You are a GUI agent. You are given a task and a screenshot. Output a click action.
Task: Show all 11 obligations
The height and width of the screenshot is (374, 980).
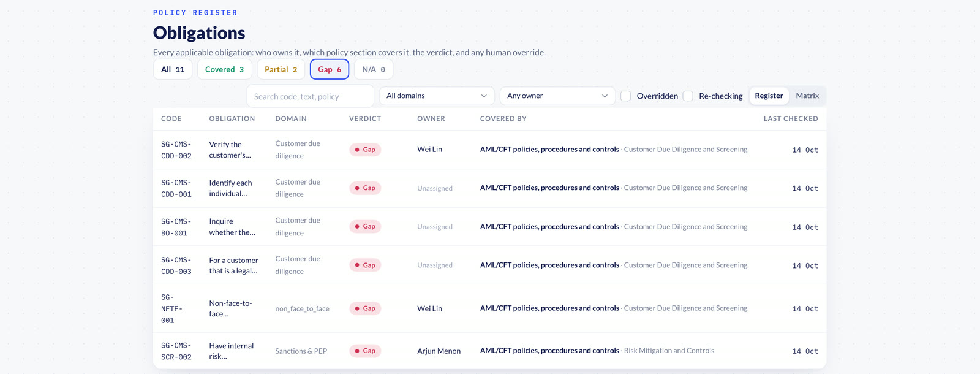[x=173, y=69]
